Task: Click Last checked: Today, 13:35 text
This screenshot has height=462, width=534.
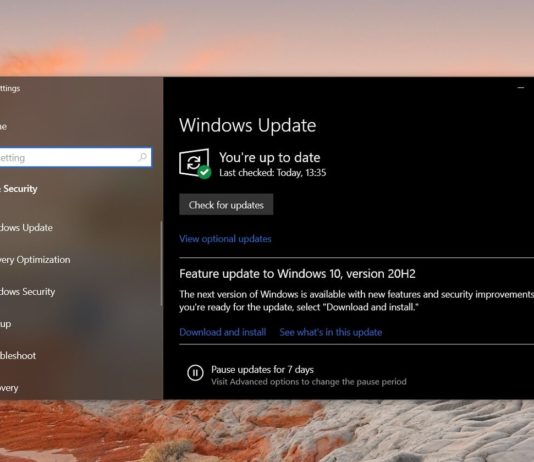Action: (272, 173)
